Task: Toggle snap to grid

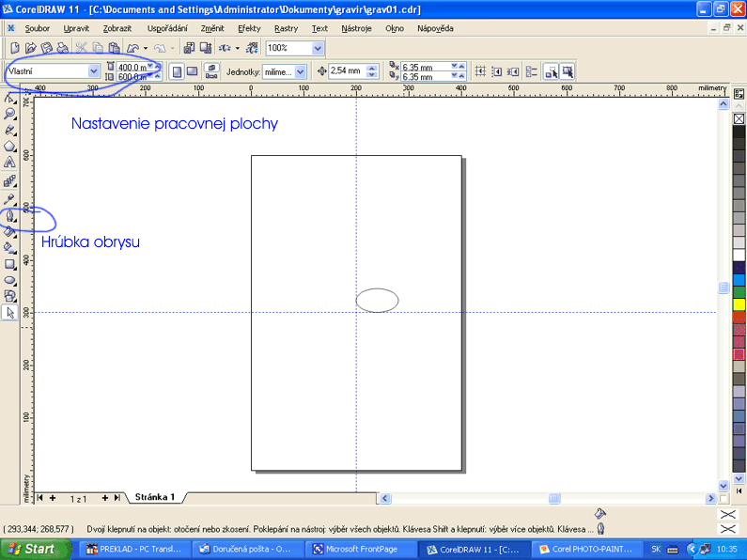Action: [480, 72]
